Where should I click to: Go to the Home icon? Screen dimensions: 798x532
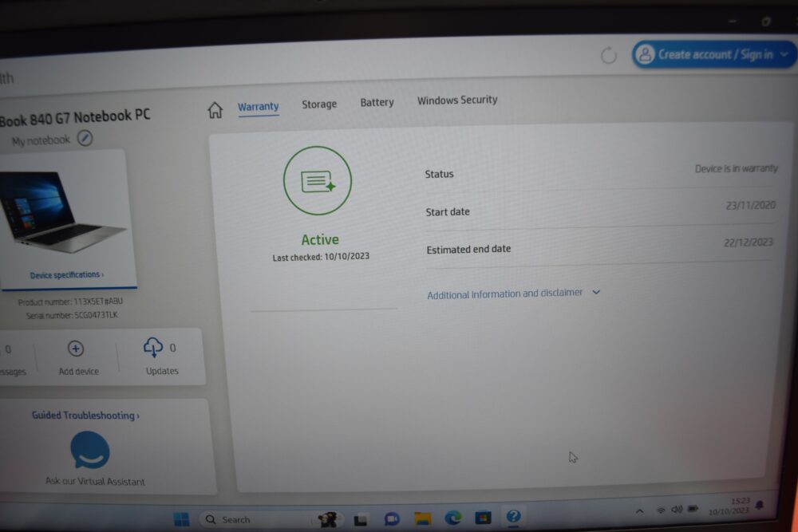pos(215,109)
